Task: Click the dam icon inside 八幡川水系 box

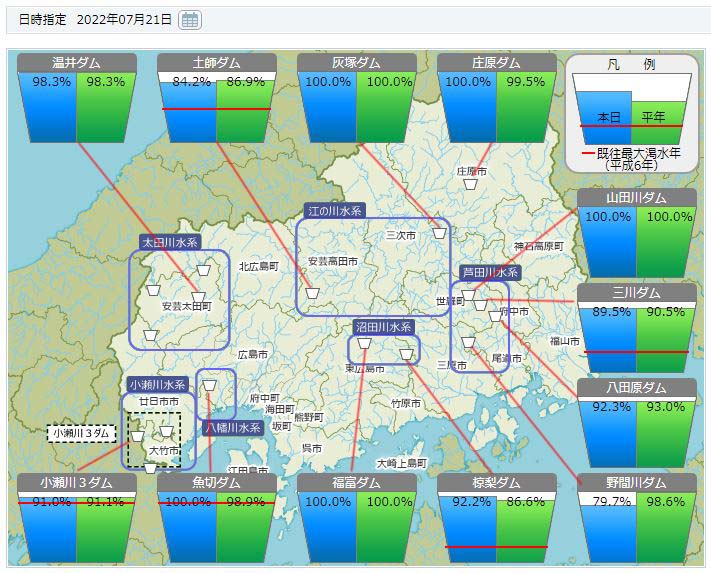Action: (x=209, y=385)
